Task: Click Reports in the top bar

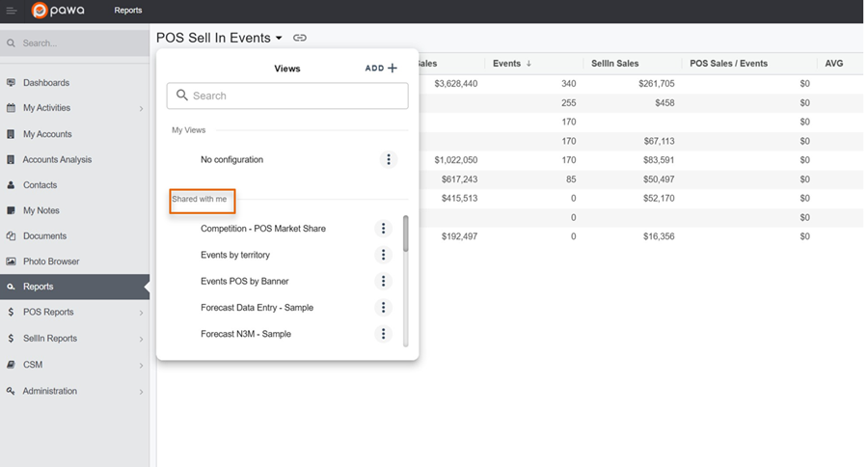Action: [128, 11]
